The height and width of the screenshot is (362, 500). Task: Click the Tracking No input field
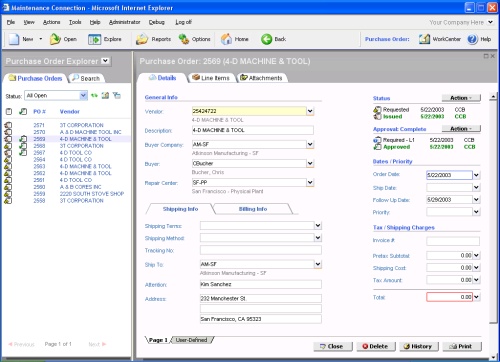(261, 250)
